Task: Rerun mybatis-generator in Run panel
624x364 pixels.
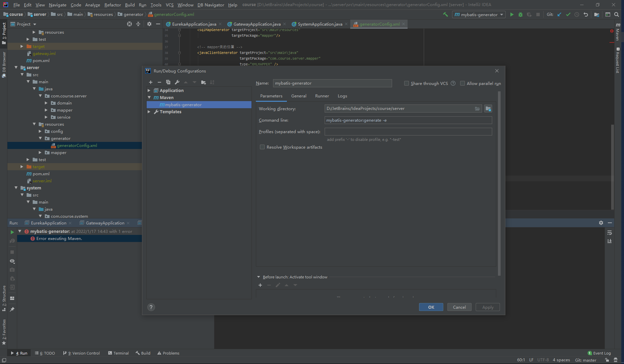Action: pos(12,232)
